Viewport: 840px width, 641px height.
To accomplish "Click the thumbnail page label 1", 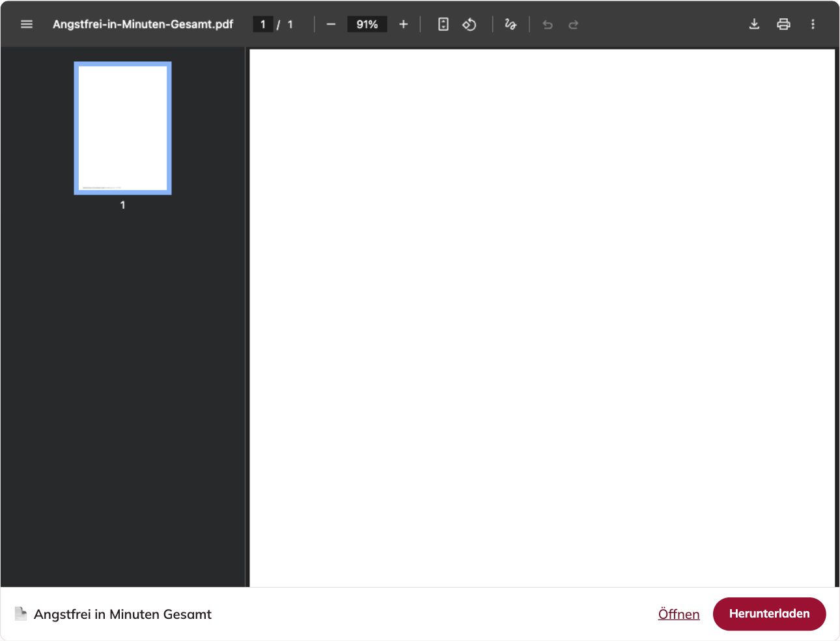I will coord(122,205).
